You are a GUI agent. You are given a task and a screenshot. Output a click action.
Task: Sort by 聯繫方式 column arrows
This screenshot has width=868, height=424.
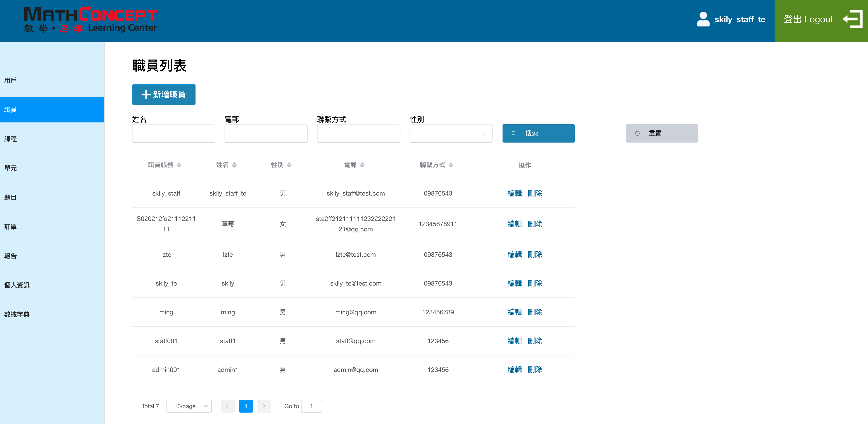tap(451, 165)
